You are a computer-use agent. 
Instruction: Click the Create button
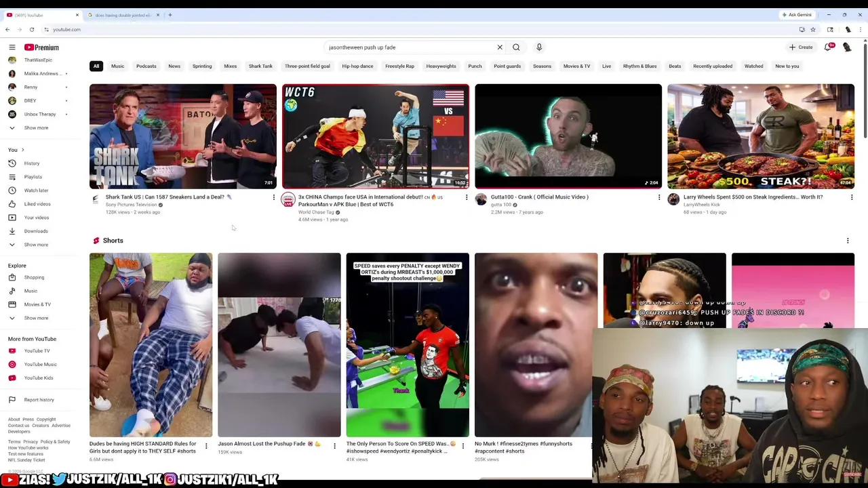tap(801, 47)
